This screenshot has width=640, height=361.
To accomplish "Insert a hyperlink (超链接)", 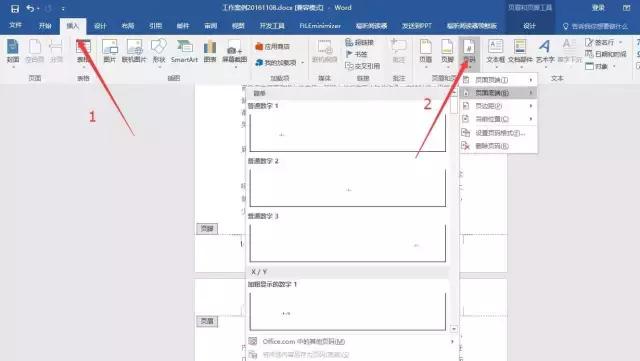I will coord(359,42).
